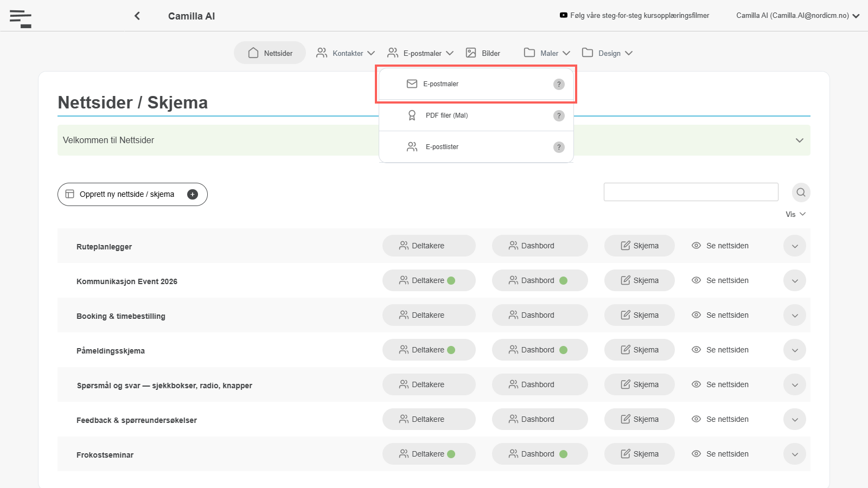The width and height of the screenshot is (868, 488).
Task: Expand the Ruteplanlegger row options
Action: [795, 246]
